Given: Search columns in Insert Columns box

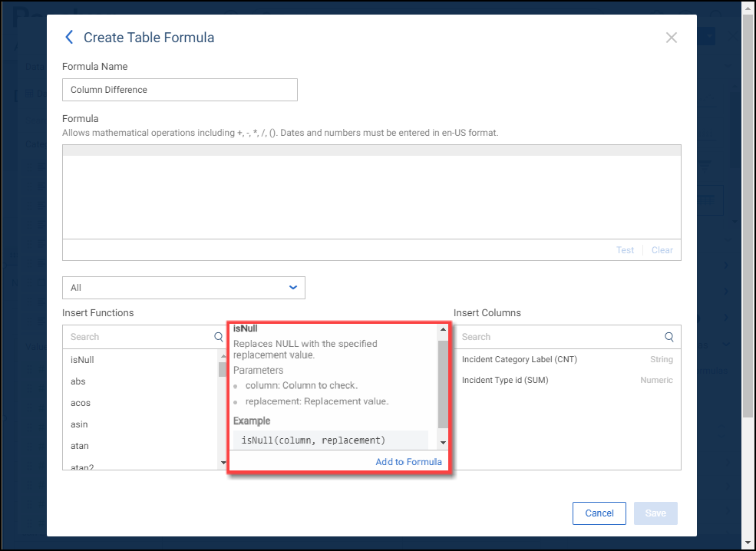Looking at the screenshot, I should point(559,337).
